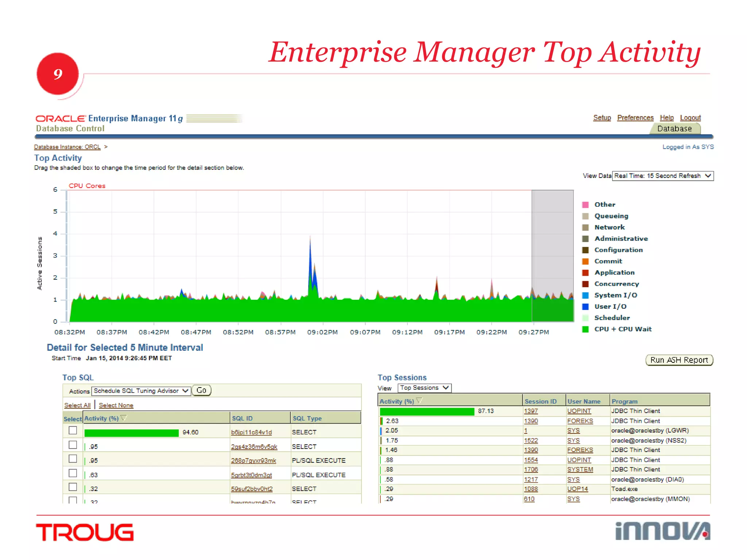Open the Actions Schedule SQL Tuning Advisor dropdown
Viewport: 747px width, 560px height.
click(141, 391)
